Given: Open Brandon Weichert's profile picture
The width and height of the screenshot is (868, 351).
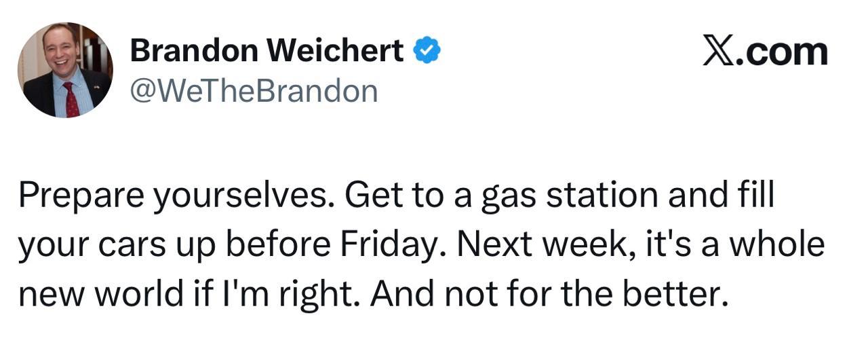Looking at the screenshot, I should pos(65,70).
